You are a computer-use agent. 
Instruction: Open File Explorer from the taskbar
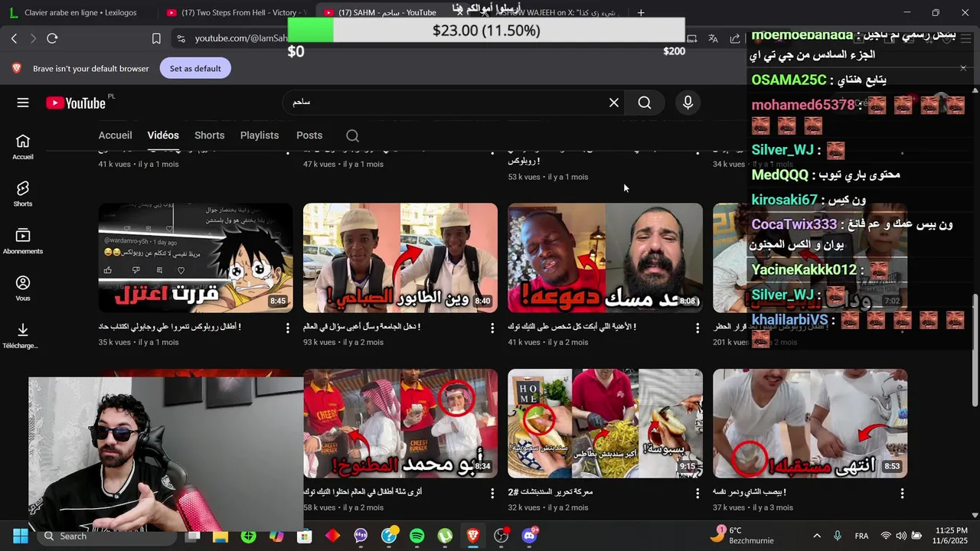click(220, 536)
